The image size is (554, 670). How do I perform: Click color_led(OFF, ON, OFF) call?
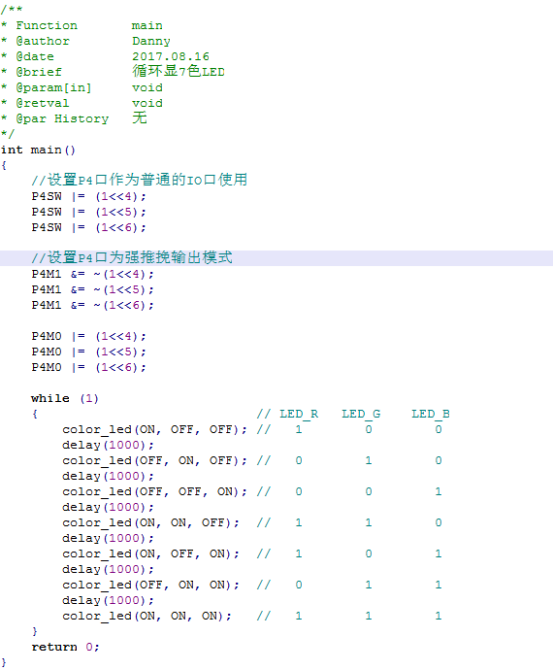(155, 461)
